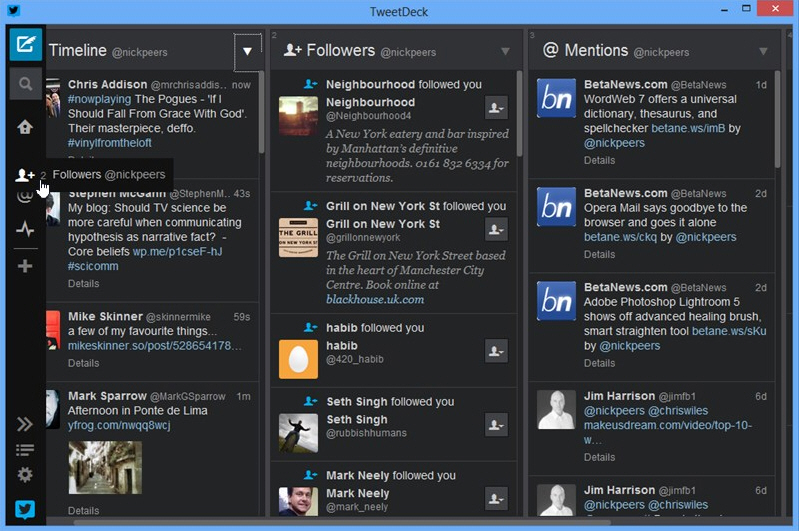799x531 pixels.
Task: Click the Timeline column vertical scrollbar
Action: pos(261,112)
